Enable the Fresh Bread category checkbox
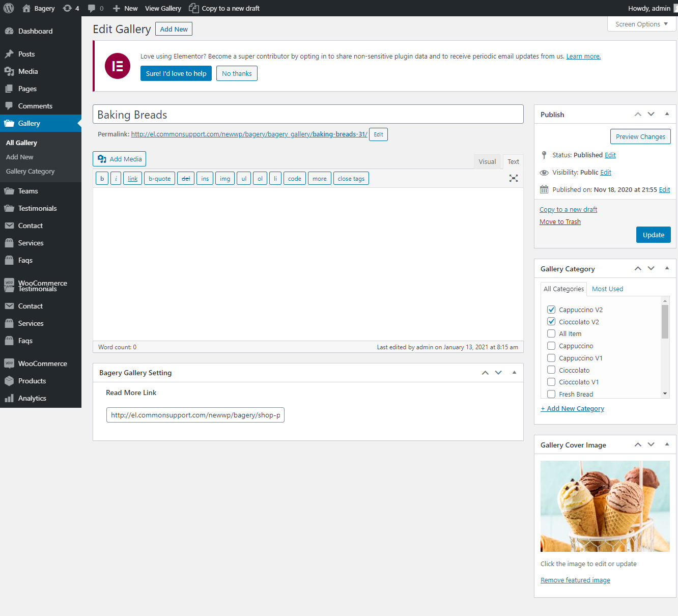Image resolution: width=678 pixels, height=616 pixels. (x=551, y=394)
